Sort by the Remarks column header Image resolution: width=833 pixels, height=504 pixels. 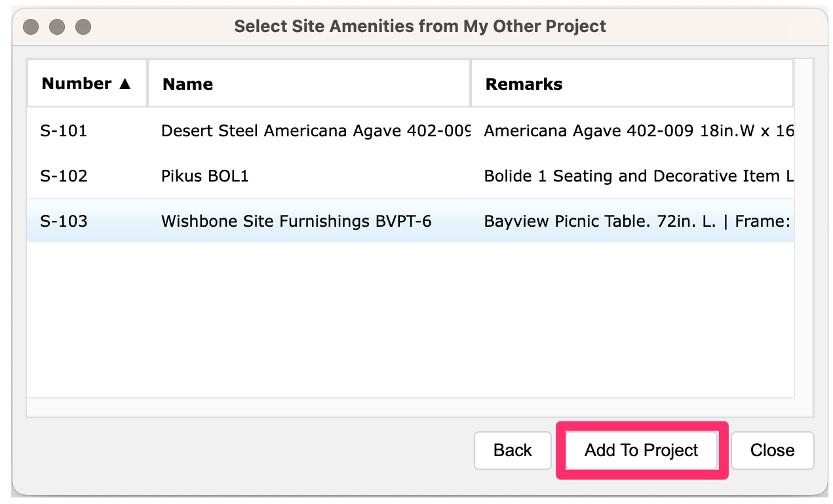coord(524,84)
